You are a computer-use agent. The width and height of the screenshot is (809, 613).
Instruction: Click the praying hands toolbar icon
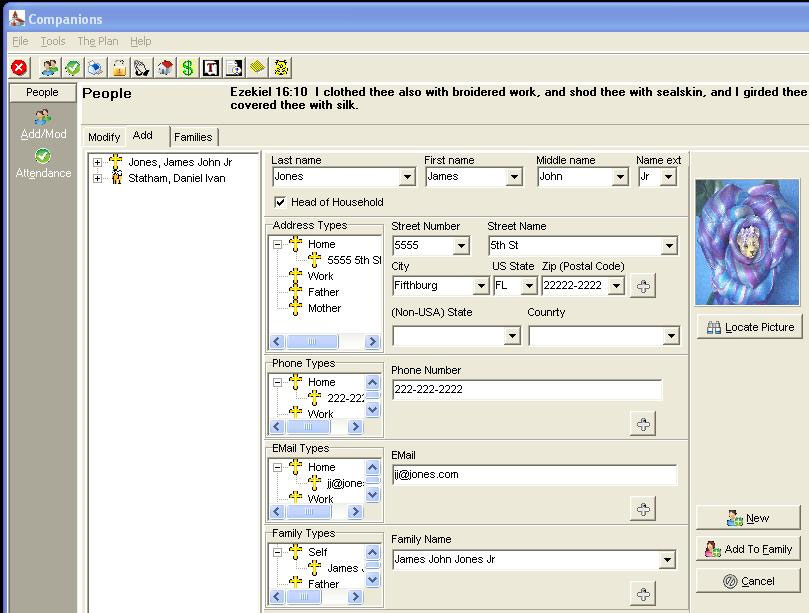point(142,68)
